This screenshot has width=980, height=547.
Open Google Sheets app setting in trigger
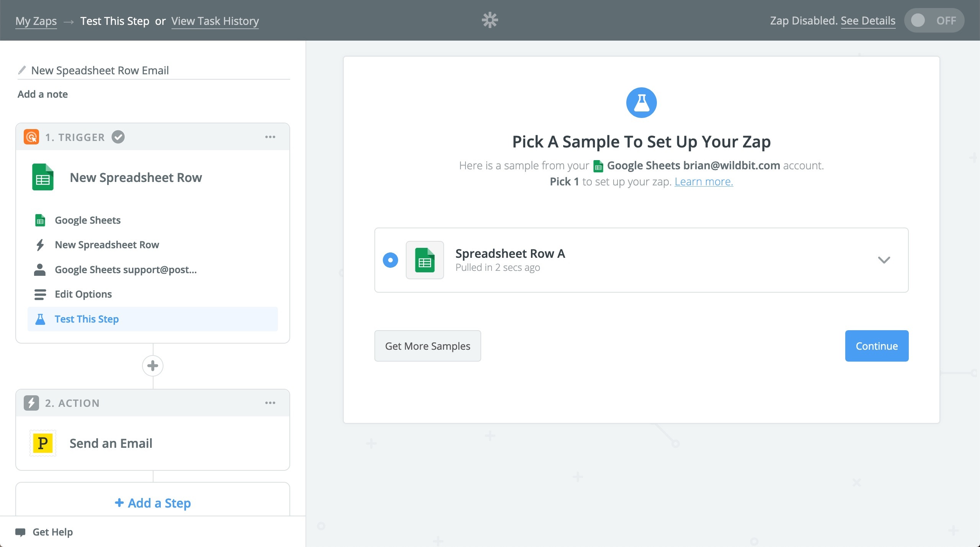[x=153, y=220]
